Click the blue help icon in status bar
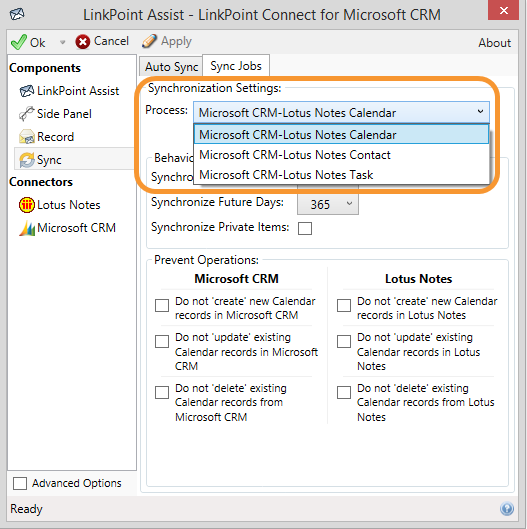This screenshot has width=527, height=529. point(507,508)
